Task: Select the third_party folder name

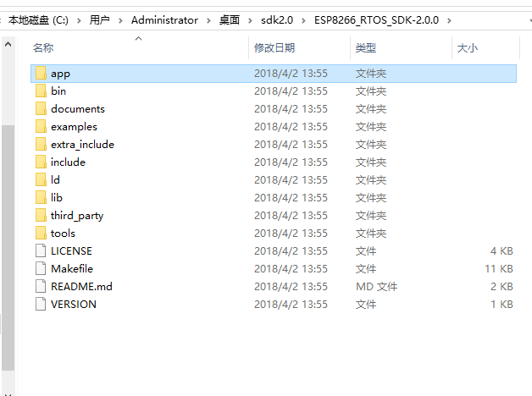Action: click(x=77, y=216)
